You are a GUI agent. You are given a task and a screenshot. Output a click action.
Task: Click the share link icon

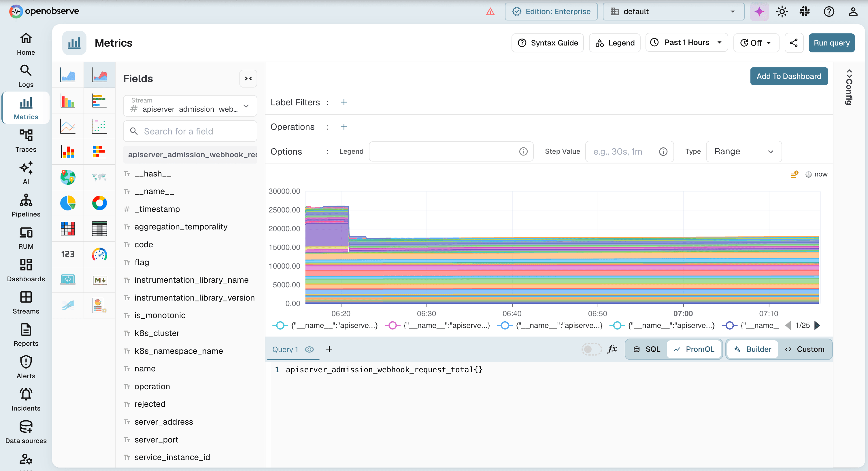click(x=794, y=43)
